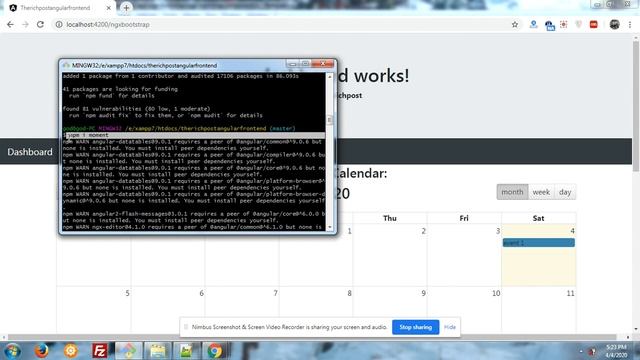Screen dimensions: 640x360
Task: Click the terminal scrollbar thumb
Action: [329, 120]
